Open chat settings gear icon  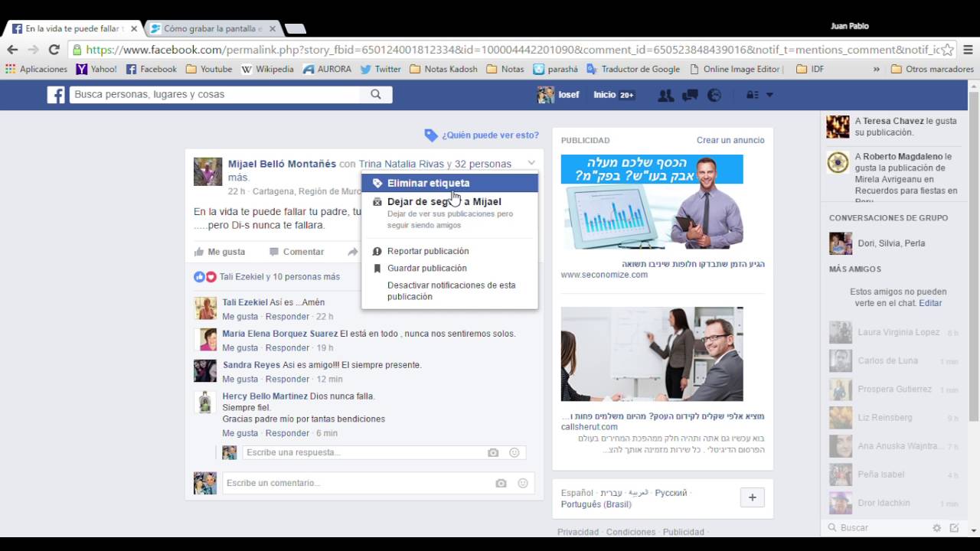click(x=937, y=528)
